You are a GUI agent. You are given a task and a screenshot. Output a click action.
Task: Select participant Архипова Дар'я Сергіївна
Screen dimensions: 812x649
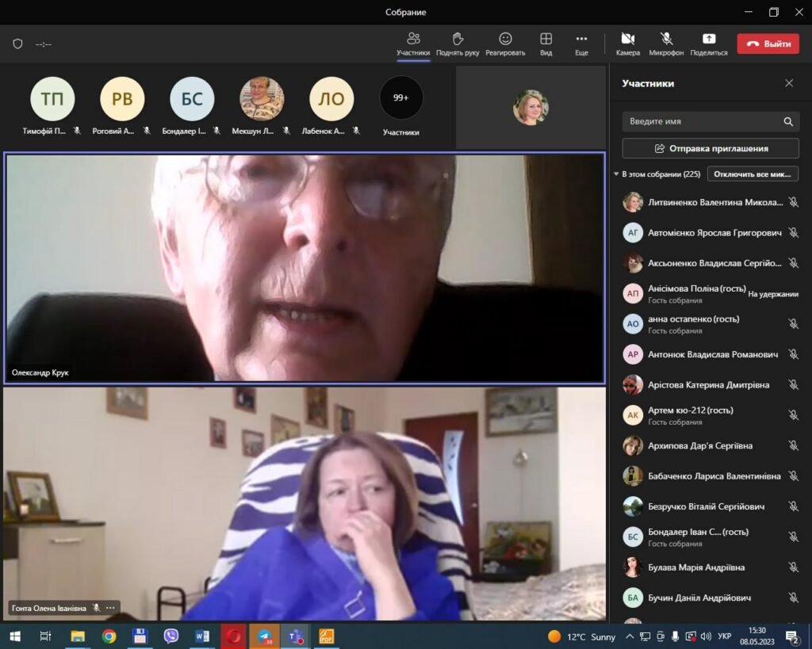pyautogui.click(x=699, y=446)
